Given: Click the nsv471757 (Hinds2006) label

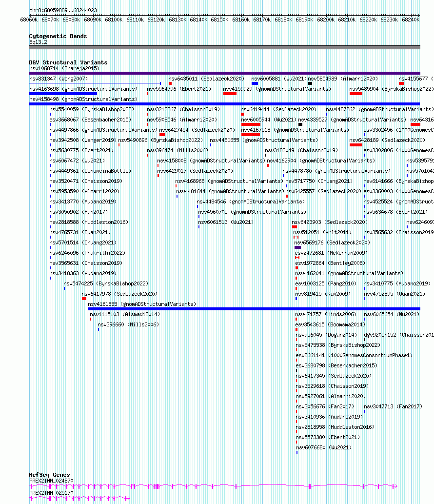Looking at the screenshot, I should (326, 315).
